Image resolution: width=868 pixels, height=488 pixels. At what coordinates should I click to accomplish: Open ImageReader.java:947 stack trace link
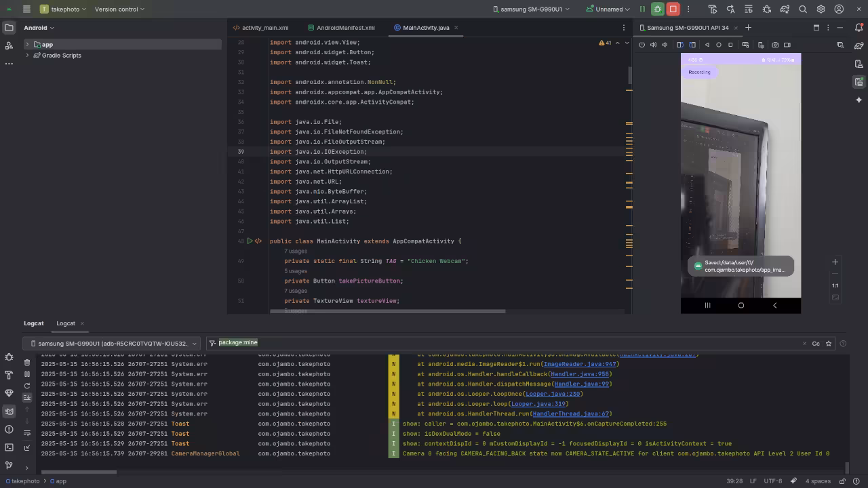(x=579, y=364)
